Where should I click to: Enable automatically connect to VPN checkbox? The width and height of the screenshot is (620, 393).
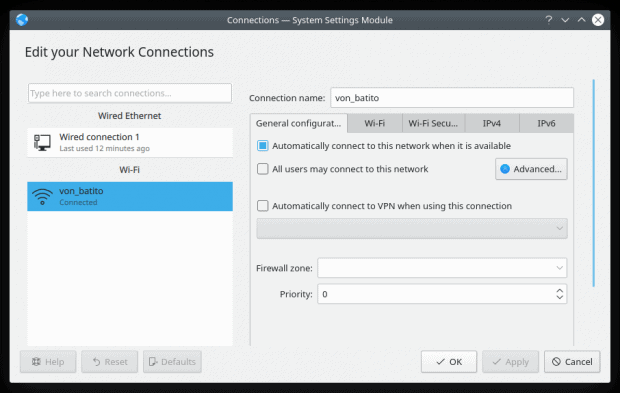[x=263, y=206]
